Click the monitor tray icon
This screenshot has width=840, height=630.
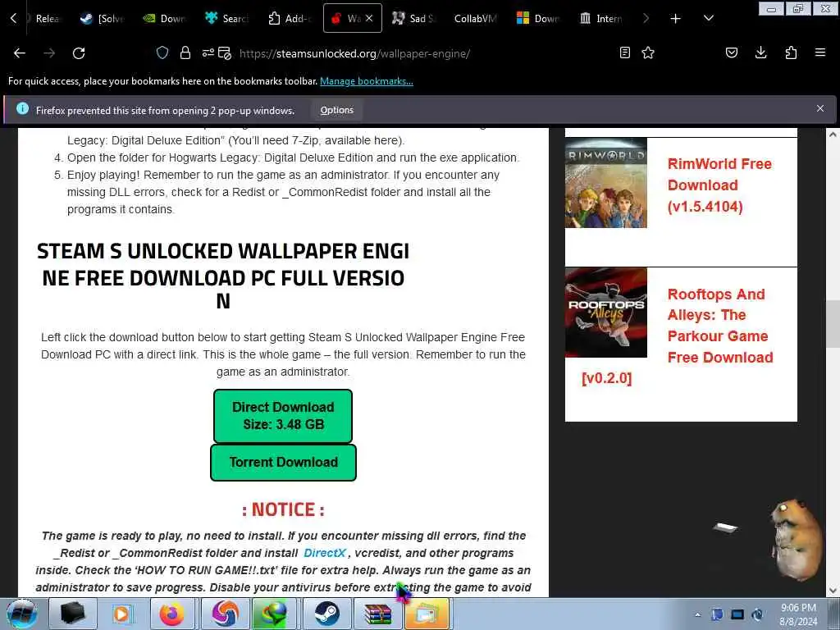click(x=737, y=614)
